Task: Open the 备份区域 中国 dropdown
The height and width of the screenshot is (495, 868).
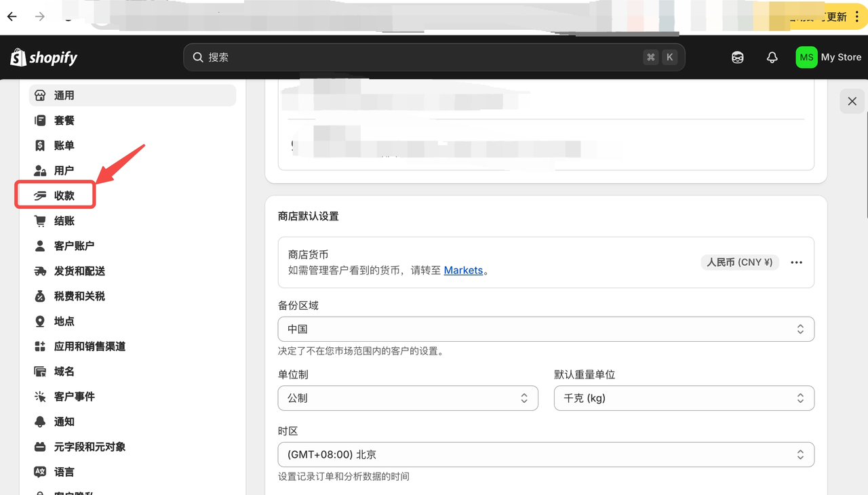Action: coord(545,329)
